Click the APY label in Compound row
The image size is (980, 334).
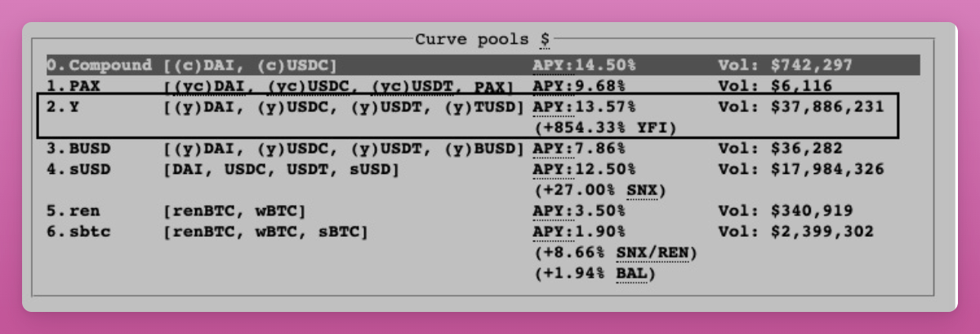pos(546,65)
